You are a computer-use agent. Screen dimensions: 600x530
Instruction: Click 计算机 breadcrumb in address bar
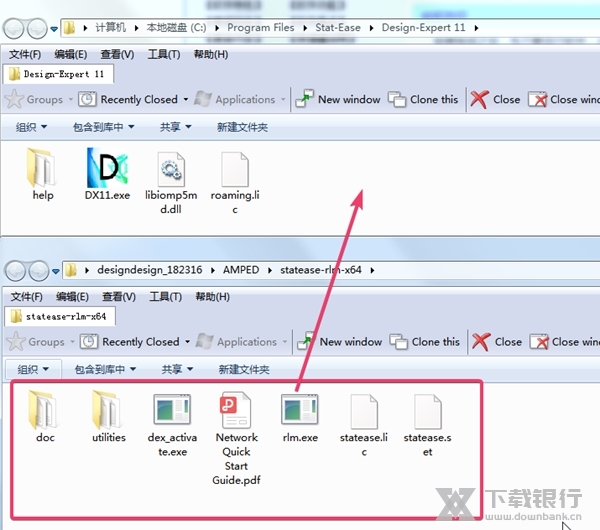point(110,28)
